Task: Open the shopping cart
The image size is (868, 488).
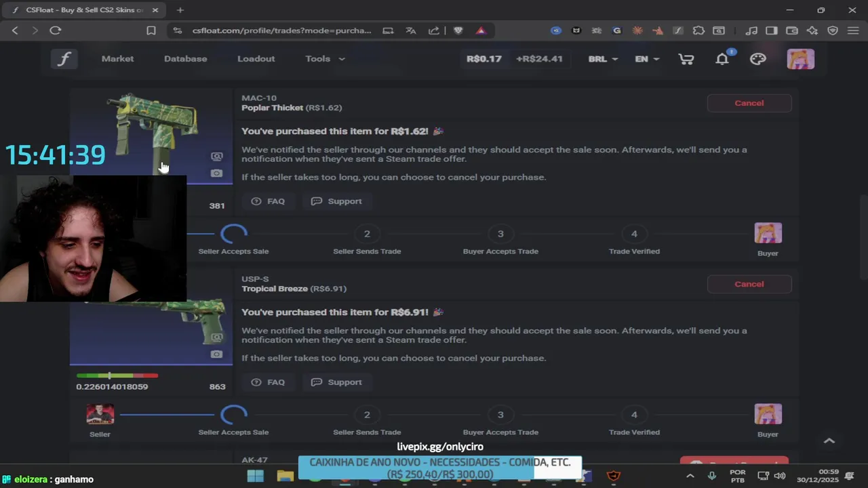Action: [686, 59]
